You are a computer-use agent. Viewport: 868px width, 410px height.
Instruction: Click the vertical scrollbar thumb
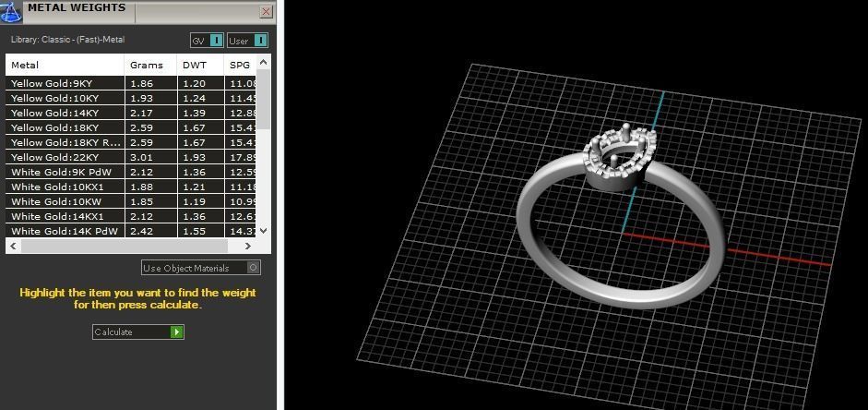[264, 99]
